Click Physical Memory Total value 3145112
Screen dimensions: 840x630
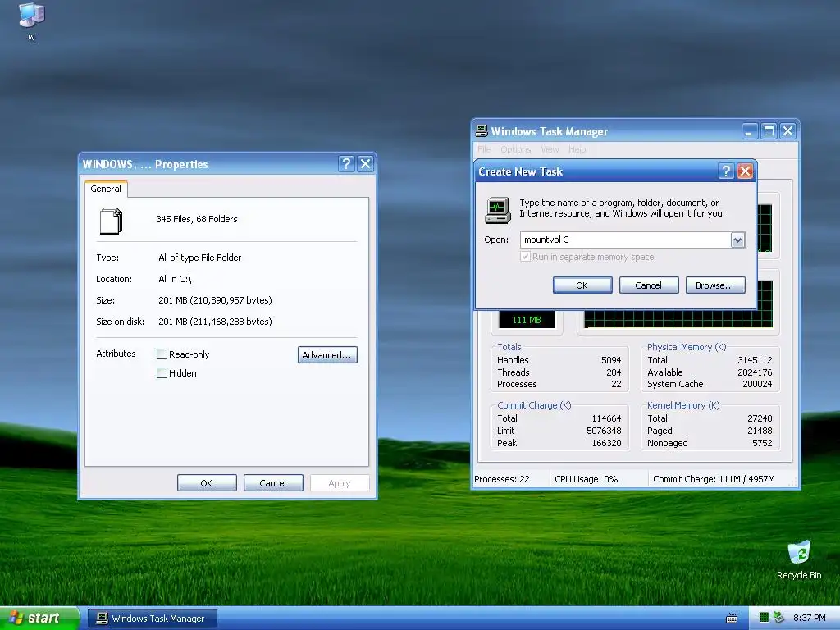755,360
